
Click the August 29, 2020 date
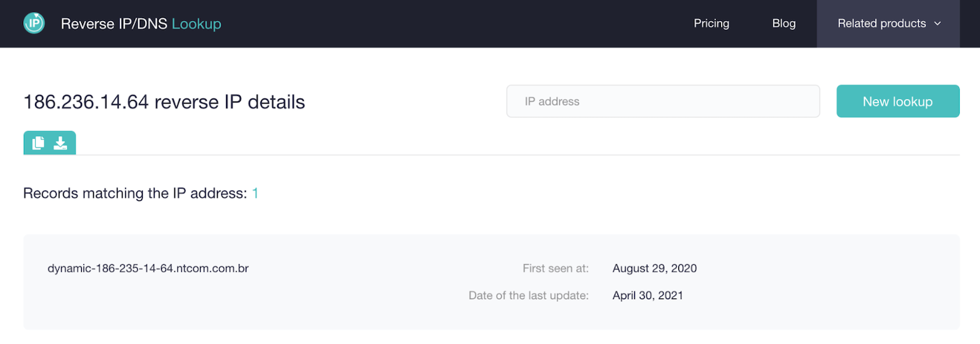[x=654, y=268]
